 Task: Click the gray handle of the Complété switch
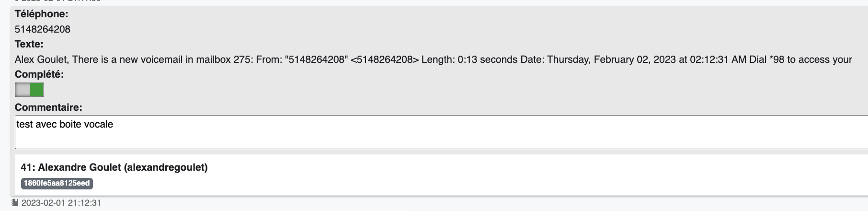tap(23, 90)
